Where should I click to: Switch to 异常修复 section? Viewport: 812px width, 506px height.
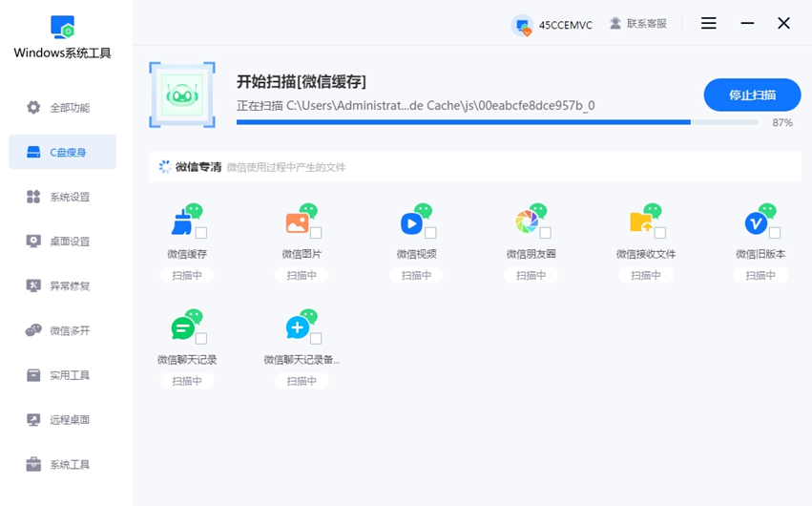(63, 285)
